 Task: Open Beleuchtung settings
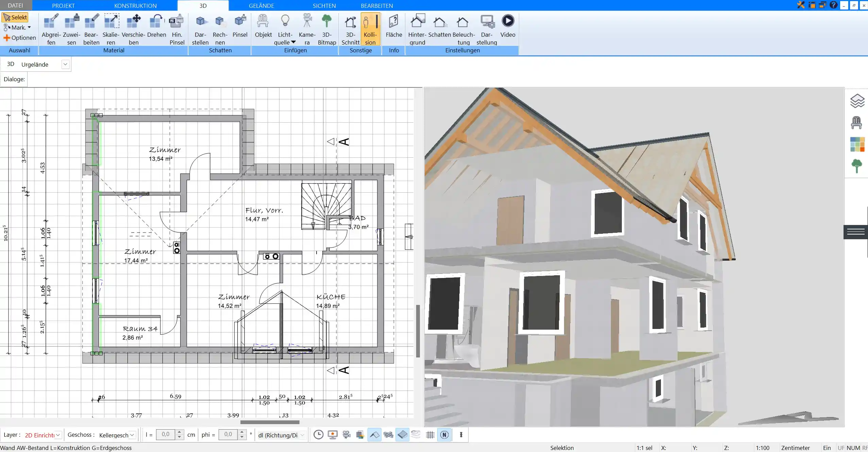click(x=463, y=29)
